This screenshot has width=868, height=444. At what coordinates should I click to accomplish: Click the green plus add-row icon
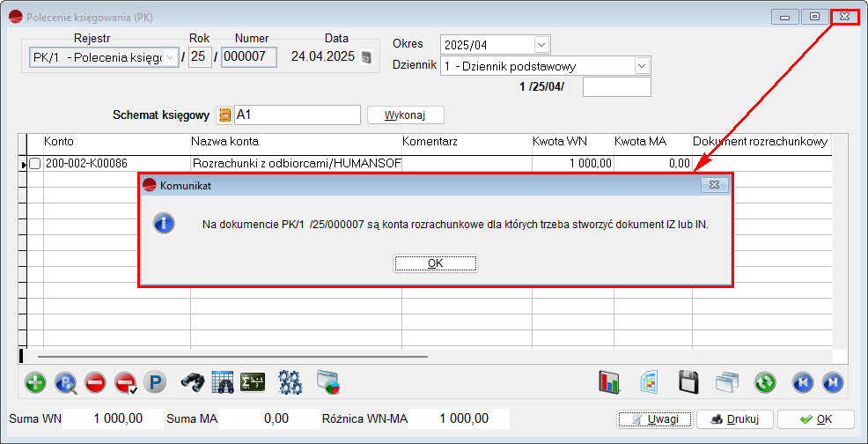(x=35, y=382)
